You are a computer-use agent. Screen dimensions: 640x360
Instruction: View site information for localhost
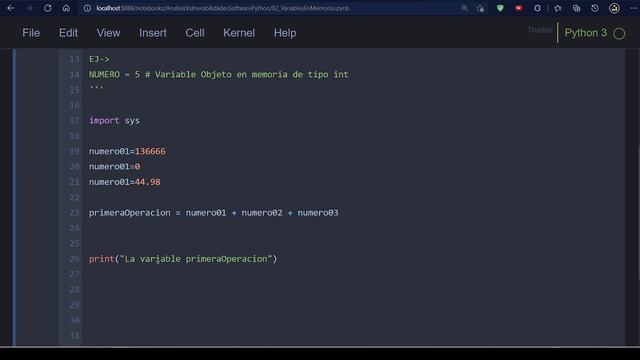[x=87, y=8]
